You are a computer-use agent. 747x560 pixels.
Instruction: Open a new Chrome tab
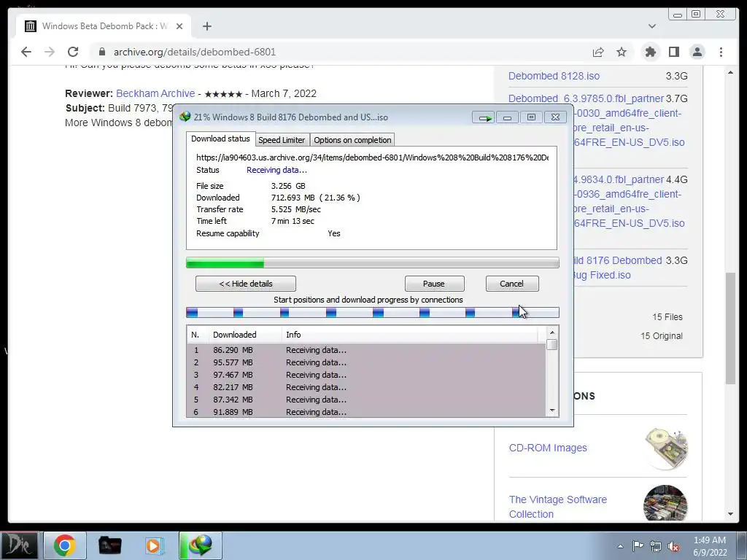[206, 26]
